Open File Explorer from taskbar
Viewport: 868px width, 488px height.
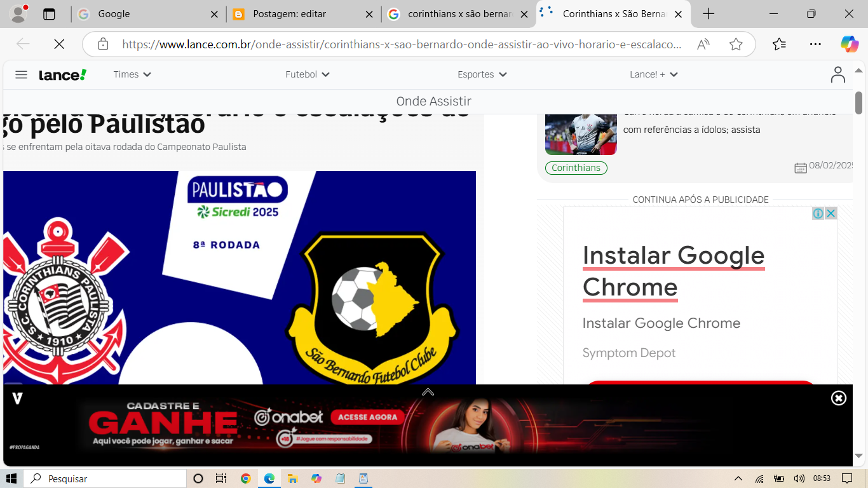(x=293, y=478)
